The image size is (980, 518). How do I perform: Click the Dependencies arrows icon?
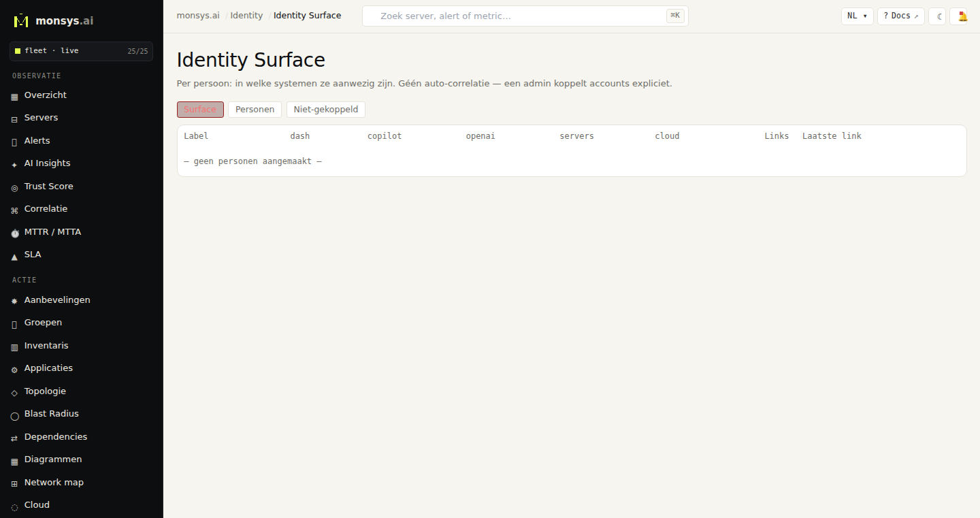tap(14, 438)
